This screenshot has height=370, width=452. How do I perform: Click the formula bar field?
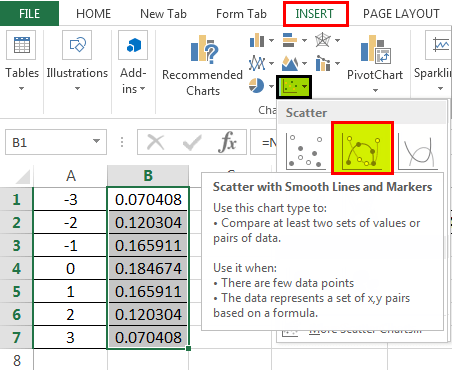coord(263,143)
